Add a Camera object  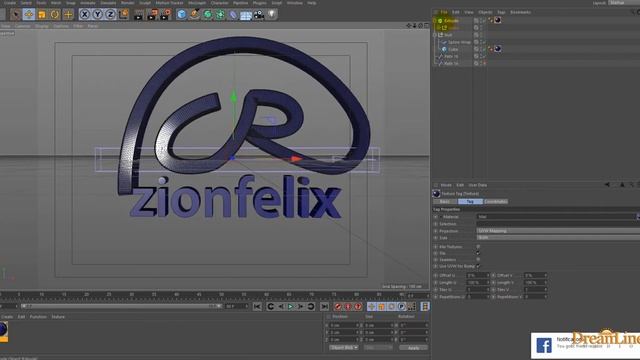pos(259,15)
